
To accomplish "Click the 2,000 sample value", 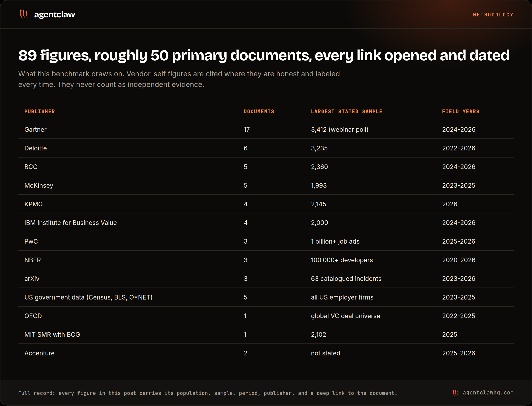I will [319, 223].
